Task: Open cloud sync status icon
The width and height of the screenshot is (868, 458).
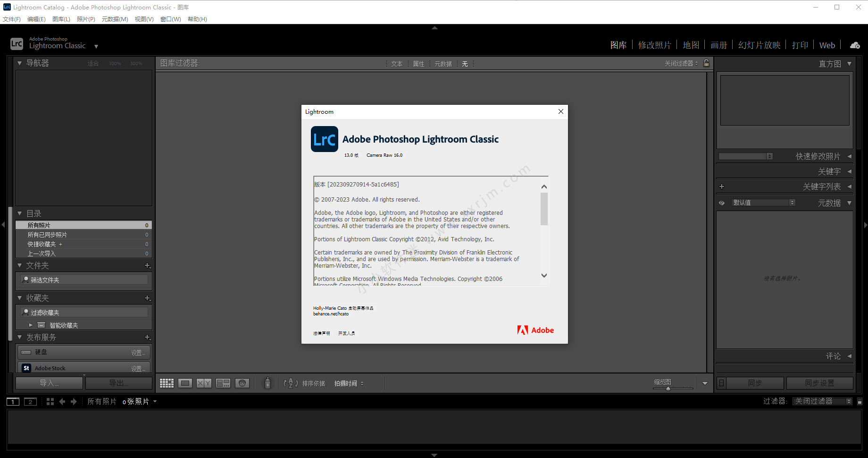Action: click(855, 45)
